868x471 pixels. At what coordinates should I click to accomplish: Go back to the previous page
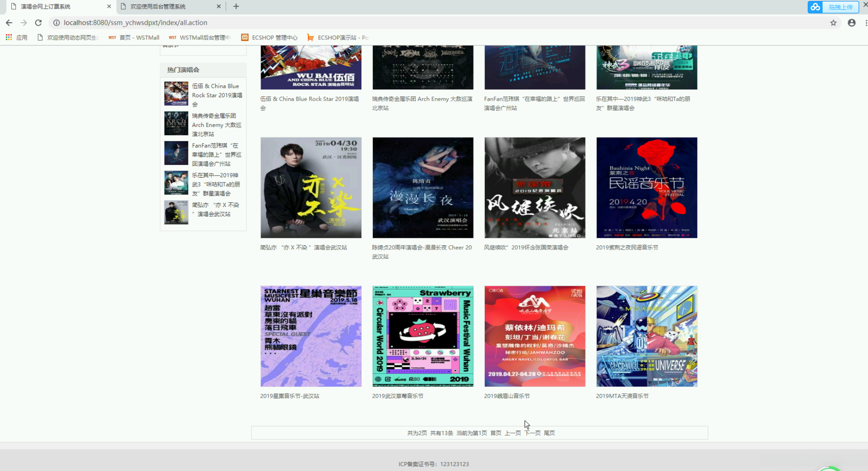9,23
